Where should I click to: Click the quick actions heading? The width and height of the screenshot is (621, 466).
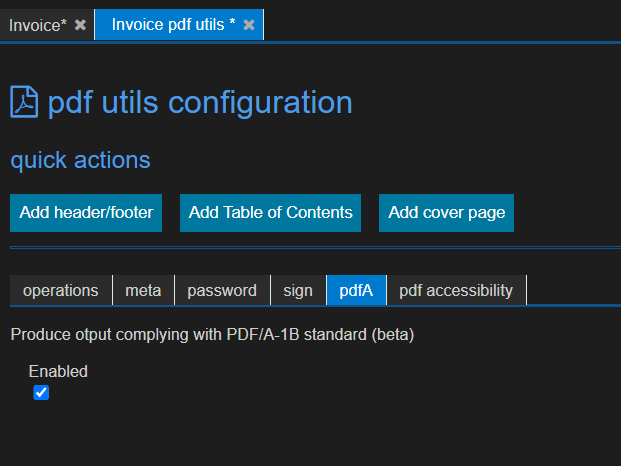point(80,160)
